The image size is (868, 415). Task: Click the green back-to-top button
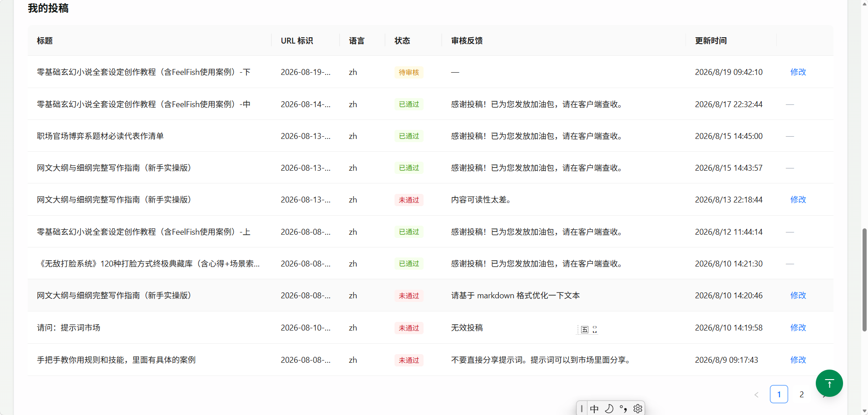point(829,383)
